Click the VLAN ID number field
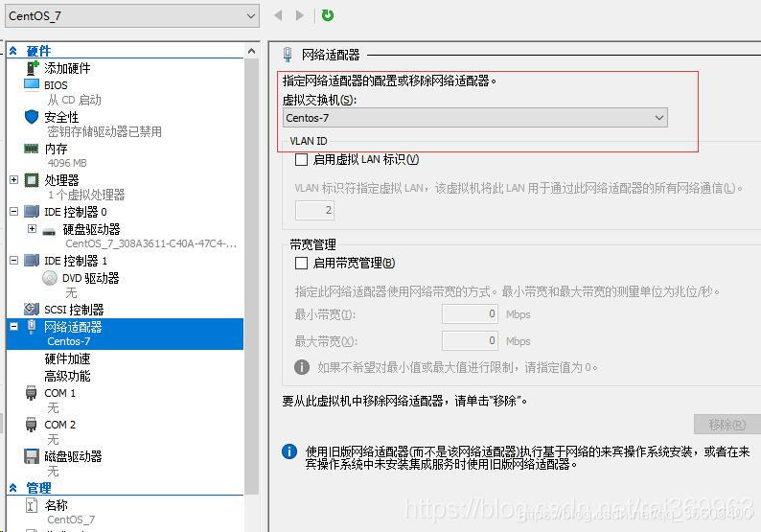 point(314,210)
